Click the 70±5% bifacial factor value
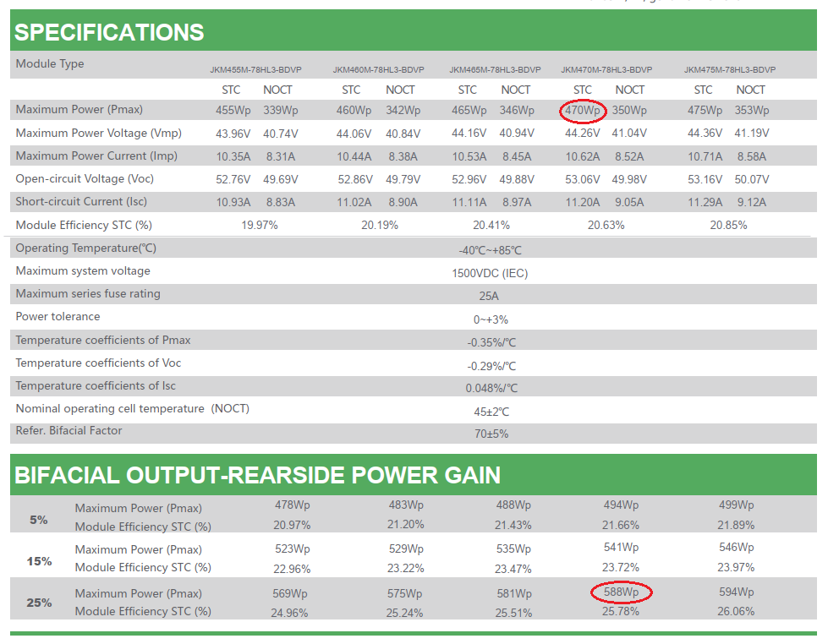 coord(491,434)
